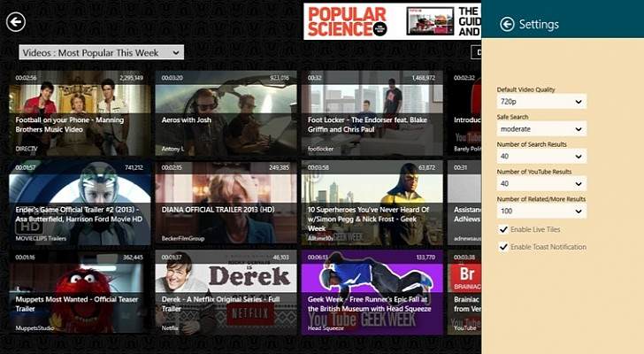Expand the Number of Search Results dropdown
644x354 pixels.
pyautogui.click(x=541, y=157)
